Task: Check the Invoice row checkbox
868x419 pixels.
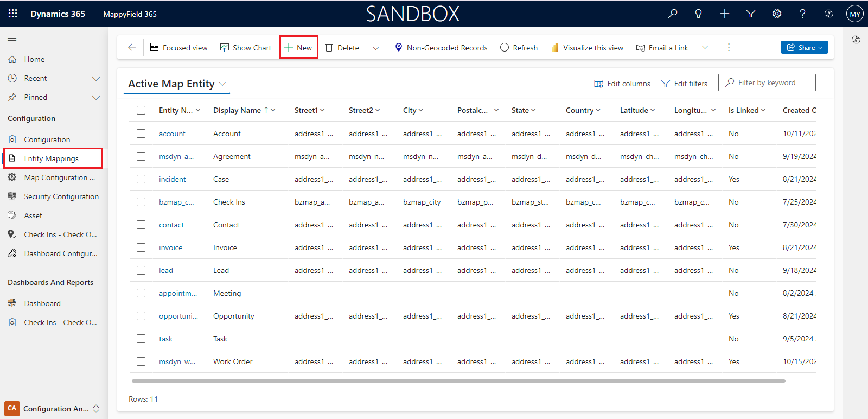Action: 141,247
